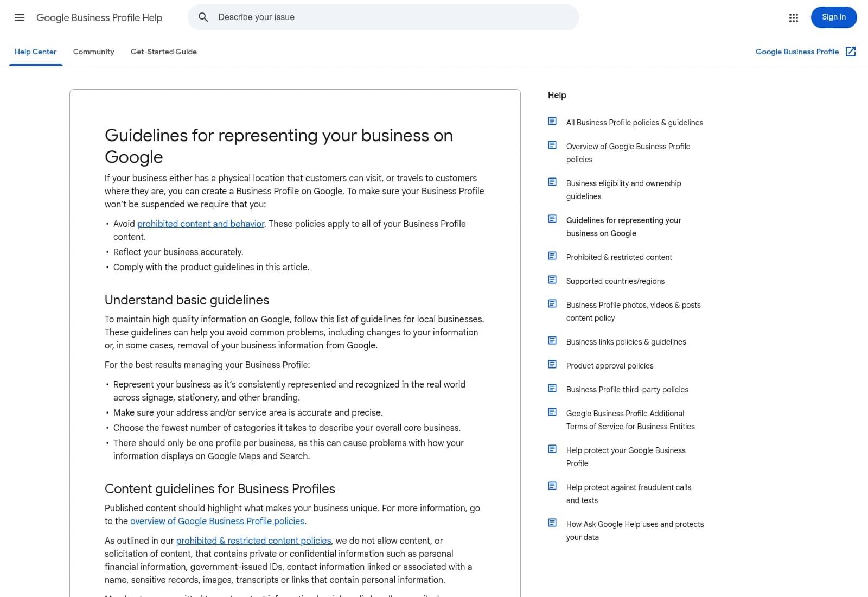This screenshot has height=597, width=868.
Task: Click article icon for Supported countries/regions
Action: pos(552,280)
